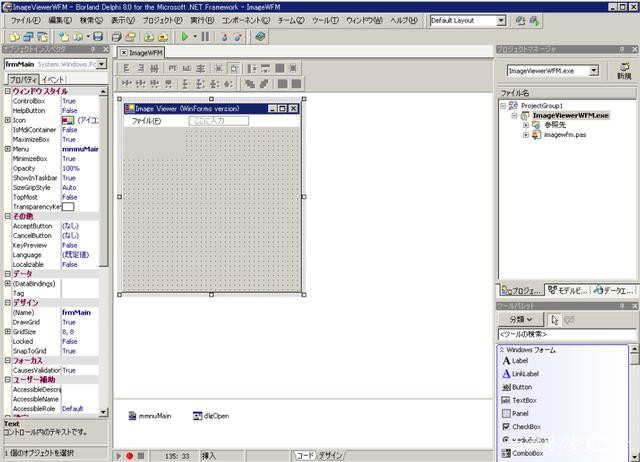Collapse the ProjectGroup1 tree node

click(x=503, y=106)
